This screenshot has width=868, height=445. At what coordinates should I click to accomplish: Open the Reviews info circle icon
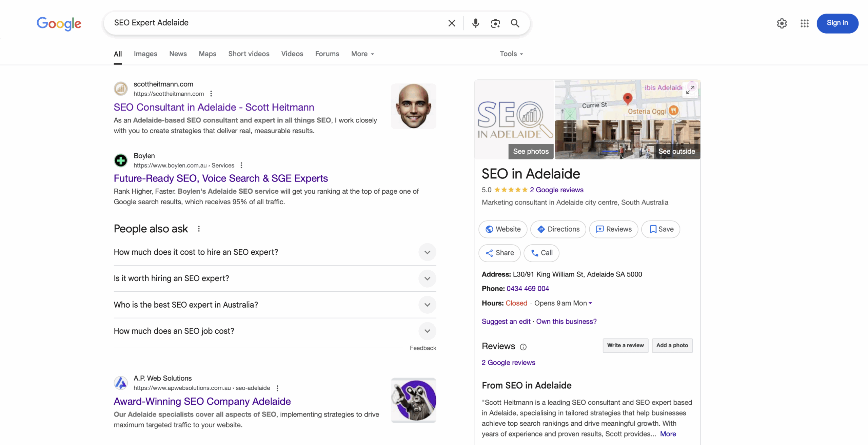[x=523, y=347]
